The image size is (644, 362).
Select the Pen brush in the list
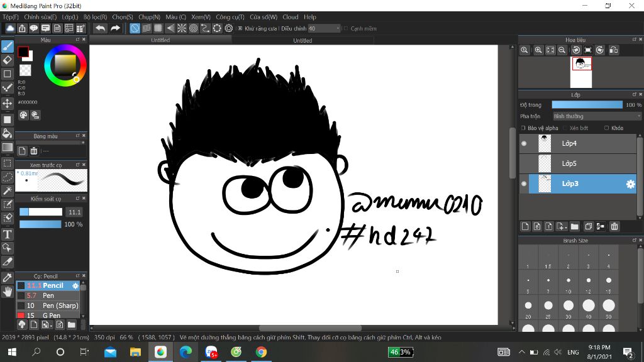click(x=48, y=295)
